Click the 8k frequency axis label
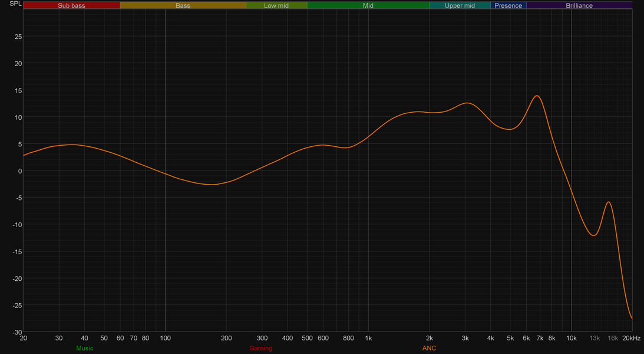This screenshot has height=354, width=644. coord(552,339)
